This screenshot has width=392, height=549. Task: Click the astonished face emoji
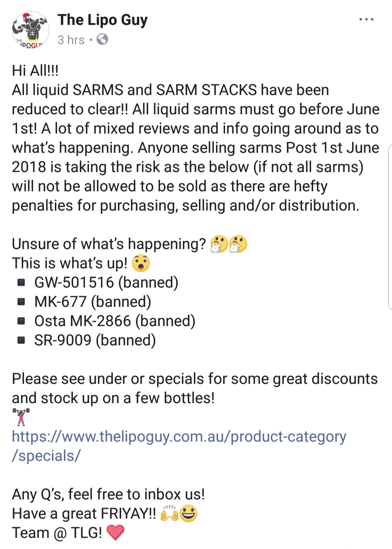point(141,263)
